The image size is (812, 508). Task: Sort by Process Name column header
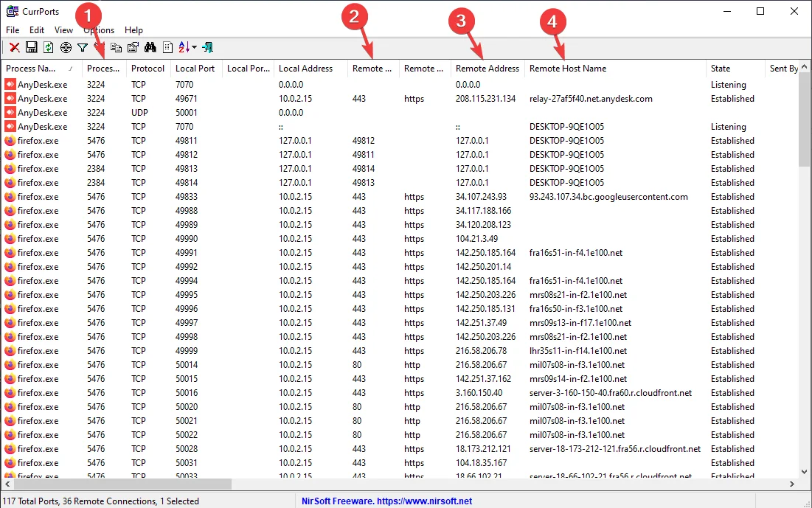pyautogui.click(x=41, y=69)
